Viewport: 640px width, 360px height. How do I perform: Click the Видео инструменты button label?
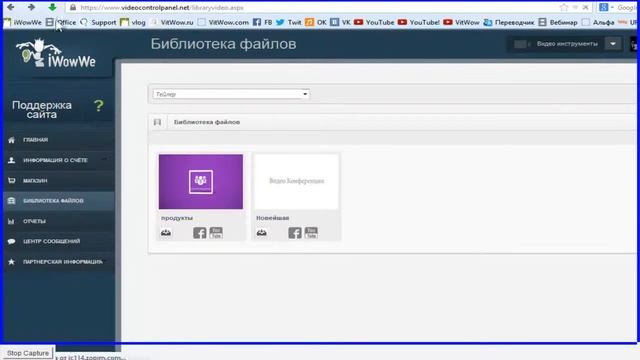pyautogui.click(x=567, y=44)
